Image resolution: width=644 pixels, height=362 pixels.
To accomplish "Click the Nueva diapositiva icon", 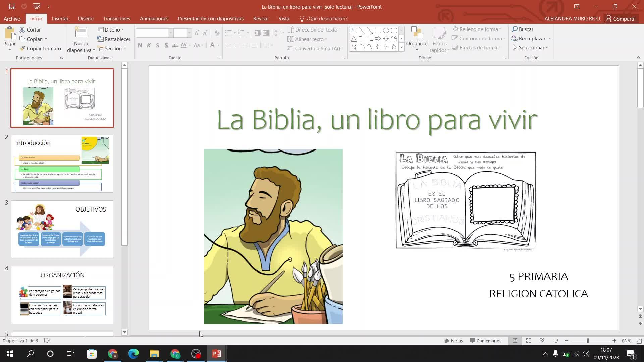I will [x=81, y=33].
